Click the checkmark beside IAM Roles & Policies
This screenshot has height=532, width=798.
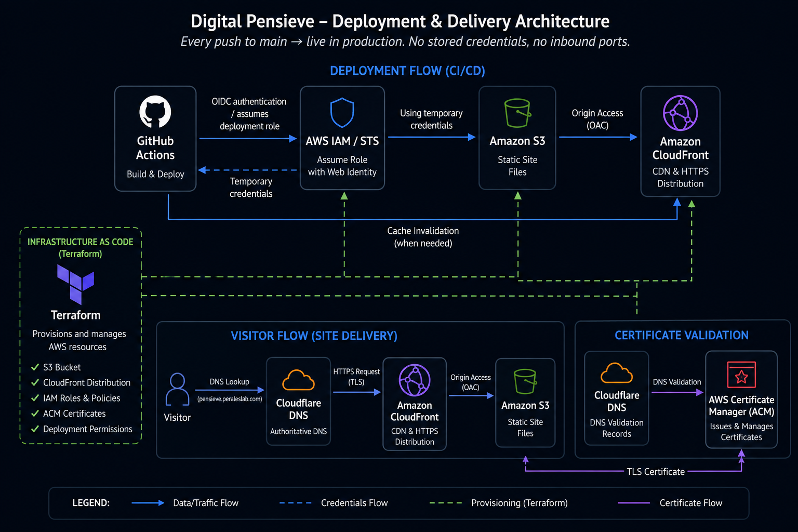coord(35,398)
